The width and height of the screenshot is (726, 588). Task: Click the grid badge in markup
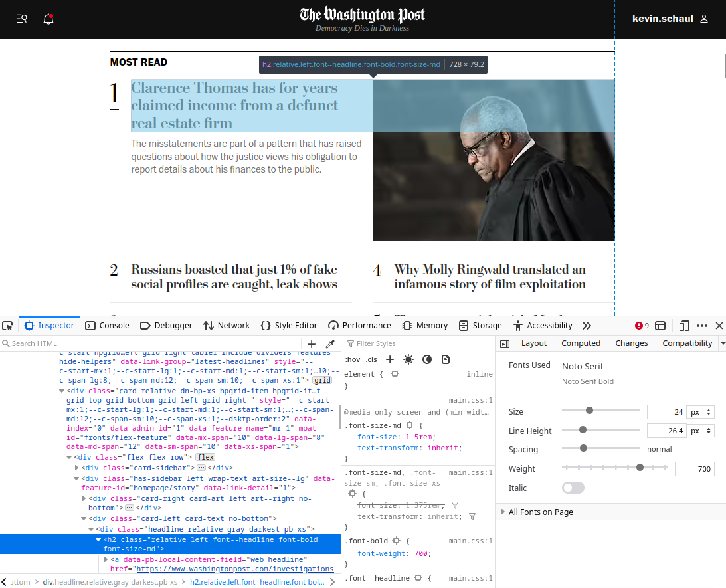click(x=322, y=380)
